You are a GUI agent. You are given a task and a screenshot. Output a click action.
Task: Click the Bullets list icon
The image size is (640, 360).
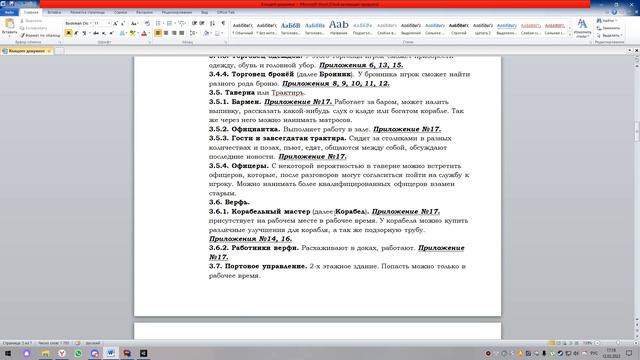(158, 24)
